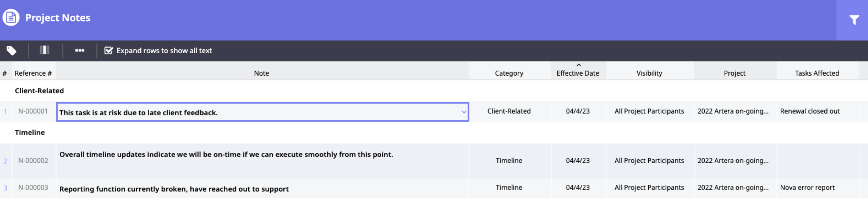Sort by Effective Date column header
868x206 pixels.
point(578,73)
